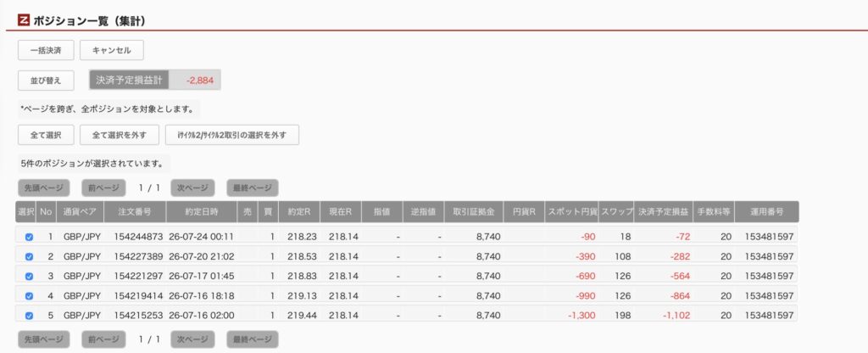Deselect position 5 checkbox order 154215253

point(29,316)
